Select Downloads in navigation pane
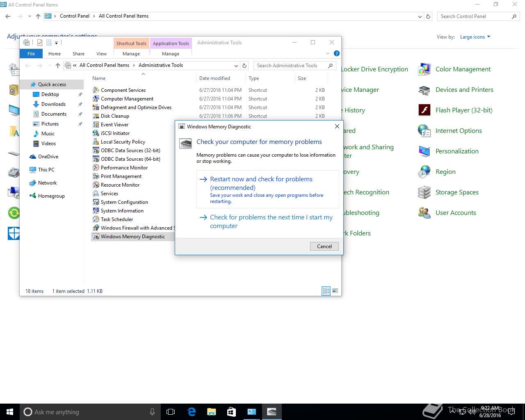Image resolution: width=525 pixels, height=420 pixels. (53, 104)
